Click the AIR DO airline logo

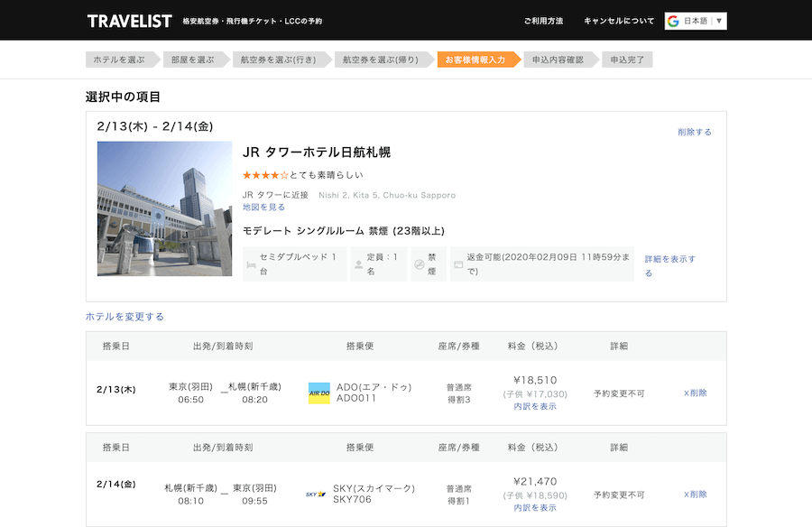pos(319,393)
